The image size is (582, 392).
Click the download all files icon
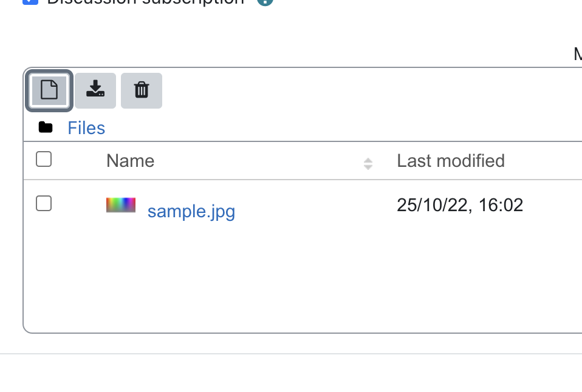95,90
